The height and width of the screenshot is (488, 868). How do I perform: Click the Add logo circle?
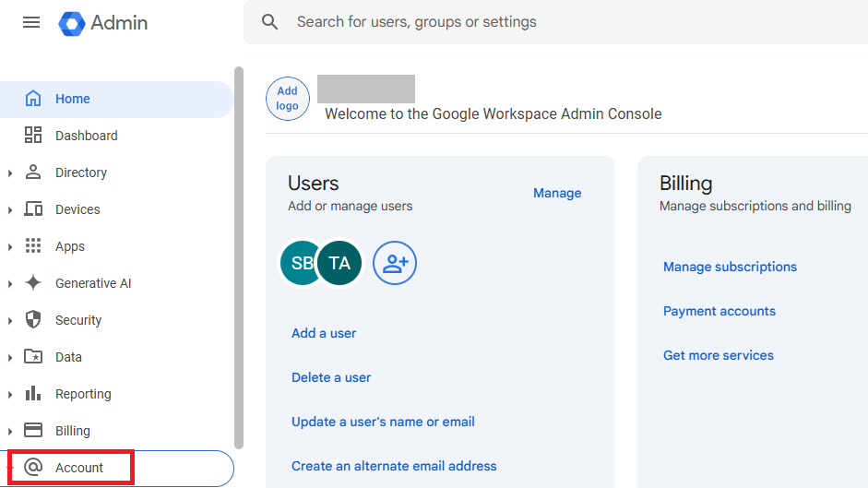[287, 99]
